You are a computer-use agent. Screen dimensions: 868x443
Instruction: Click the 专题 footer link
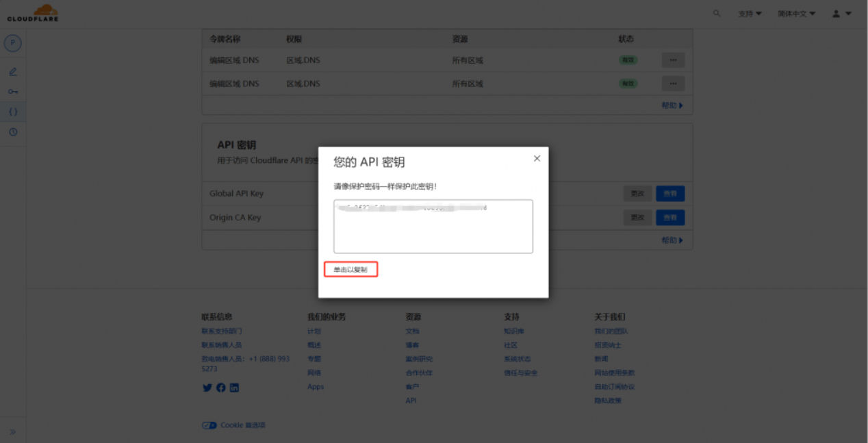tap(314, 359)
